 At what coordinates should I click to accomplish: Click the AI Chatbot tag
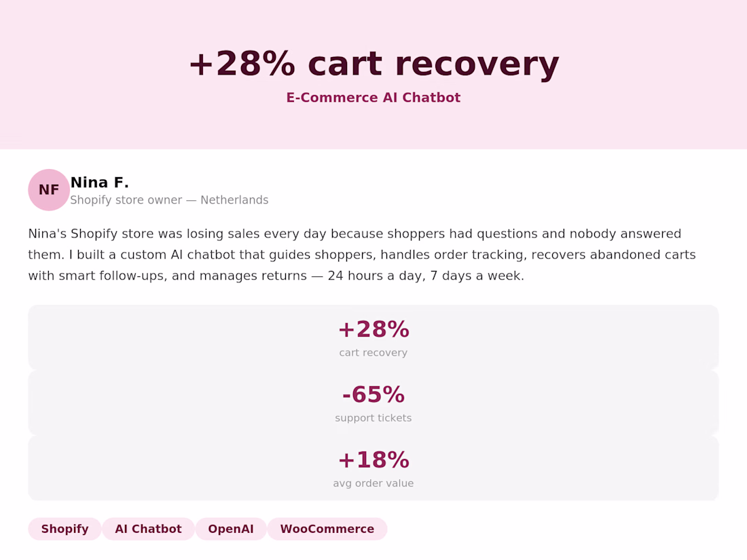(x=148, y=529)
